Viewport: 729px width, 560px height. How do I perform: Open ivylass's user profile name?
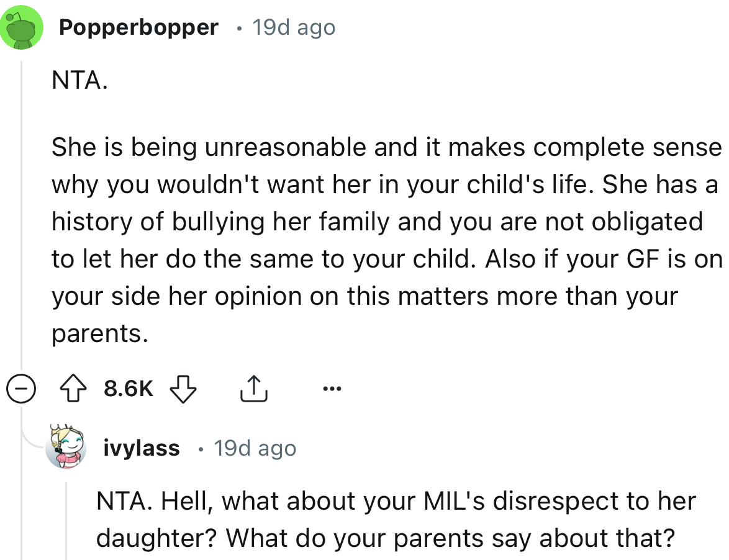(x=142, y=448)
